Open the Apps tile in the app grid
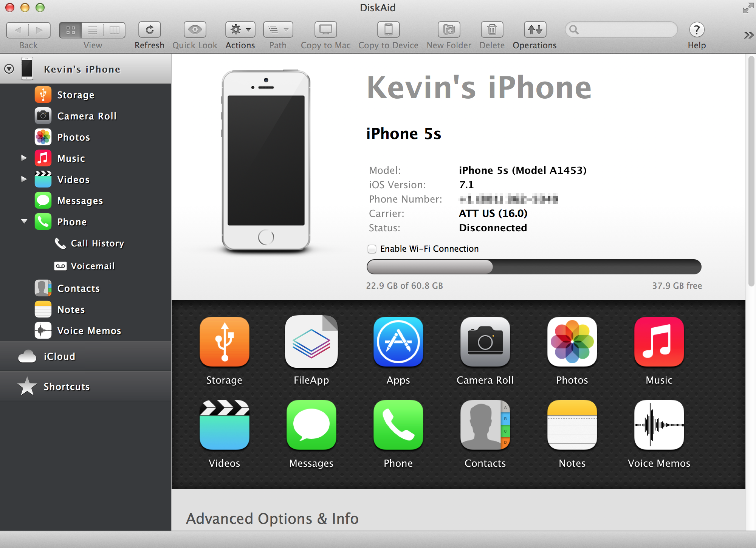Screen dimensions: 756x548 click(398, 342)
